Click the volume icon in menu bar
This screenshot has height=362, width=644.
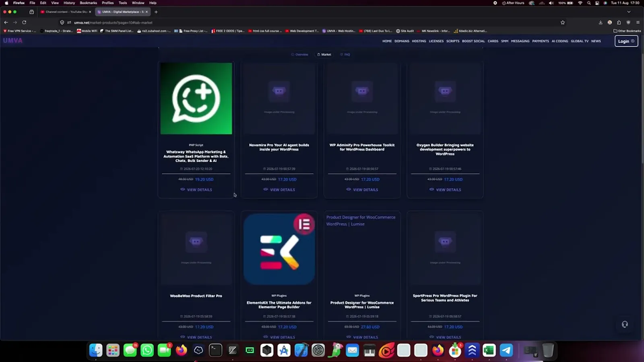pos(551,3)
